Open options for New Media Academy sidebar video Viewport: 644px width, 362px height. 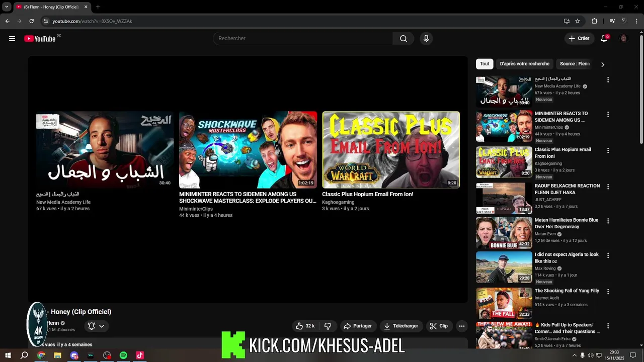(608, 80)
